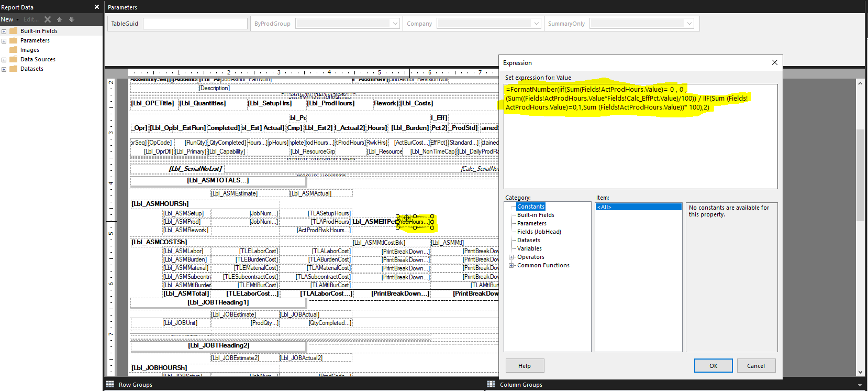Click the Help button
Viewport: 868px width, 391px height.
point(525,366)
